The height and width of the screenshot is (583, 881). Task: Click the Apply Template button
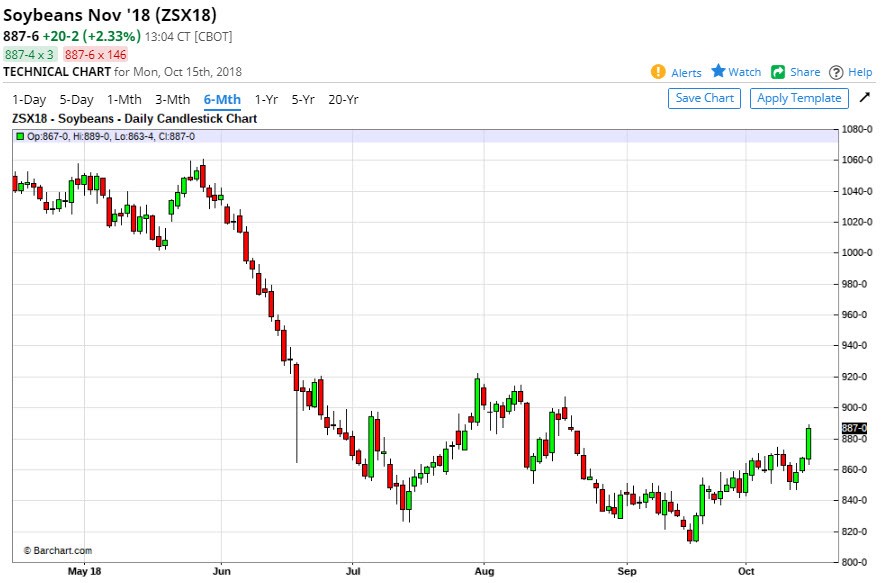[799, 98]
